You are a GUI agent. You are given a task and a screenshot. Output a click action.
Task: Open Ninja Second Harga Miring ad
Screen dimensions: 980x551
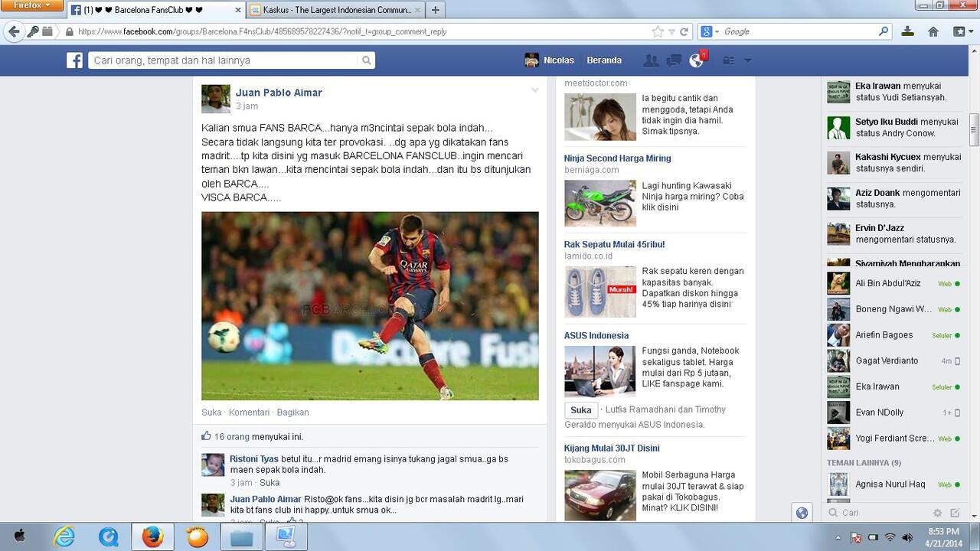click(617, 158)
